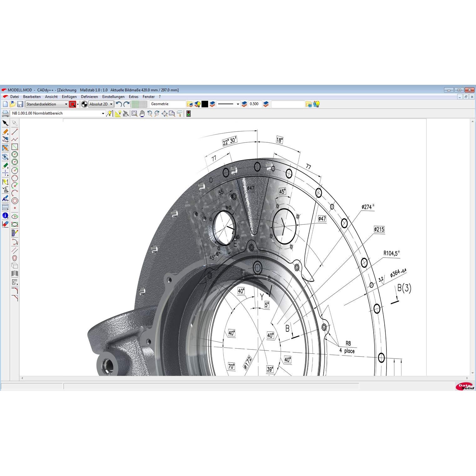Toggle the traffic light icon
This screenshot has height=476, width=476.
tap(188, 114)
